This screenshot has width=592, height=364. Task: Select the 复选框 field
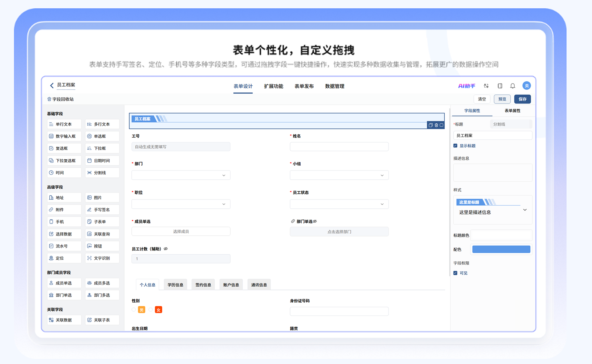pyautogui.click(x=64, y=148)
